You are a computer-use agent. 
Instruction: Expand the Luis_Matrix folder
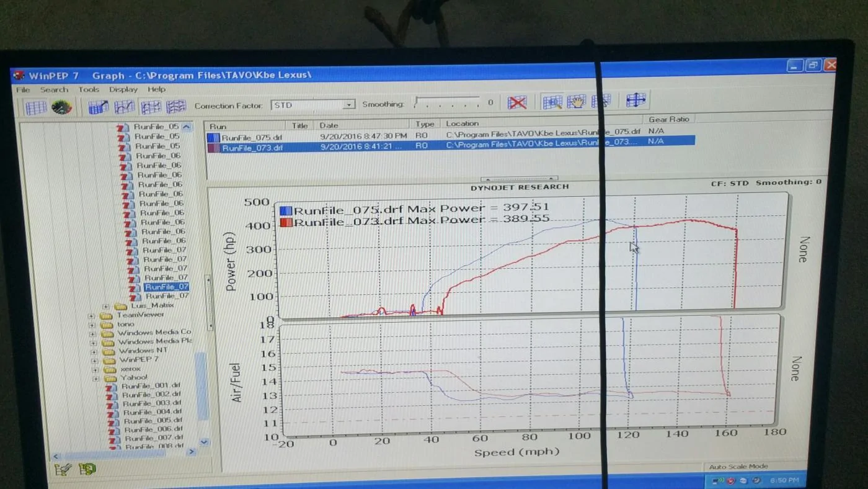coord(106,306)
